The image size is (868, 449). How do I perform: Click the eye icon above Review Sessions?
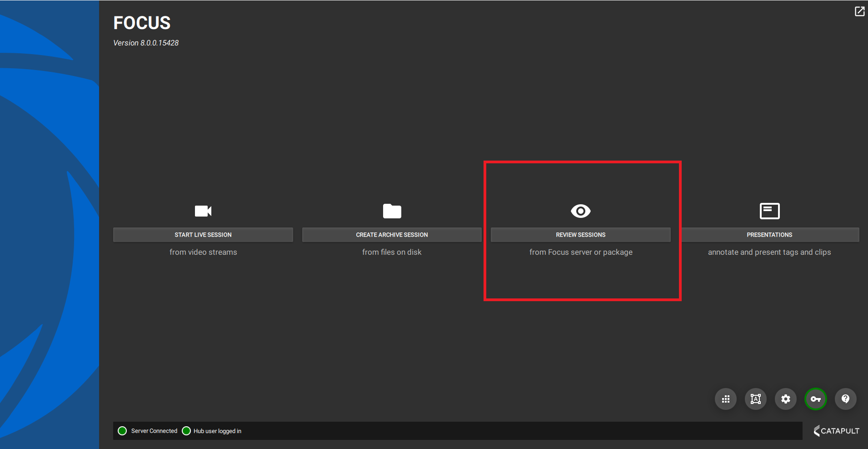[580, 211]
